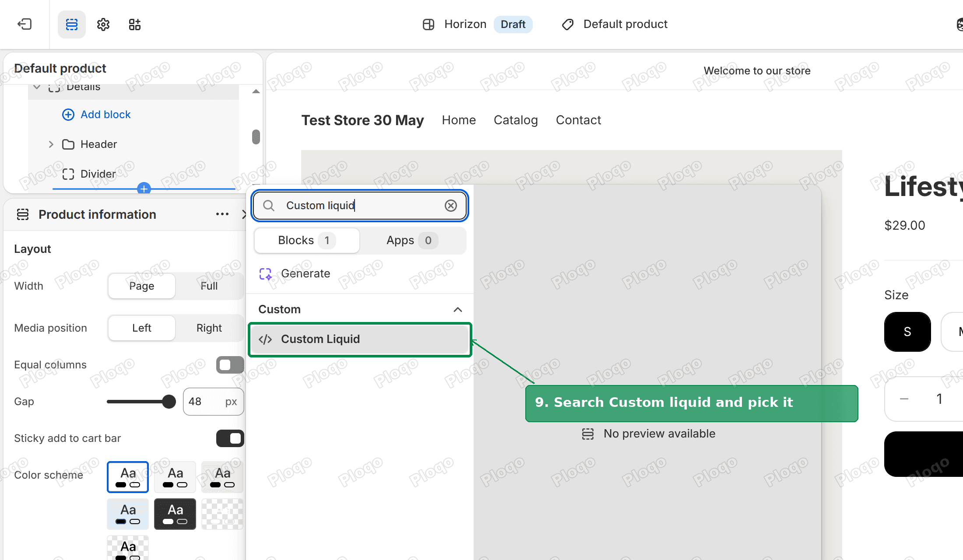Exit the theme editor via back icon

[25, 24]
